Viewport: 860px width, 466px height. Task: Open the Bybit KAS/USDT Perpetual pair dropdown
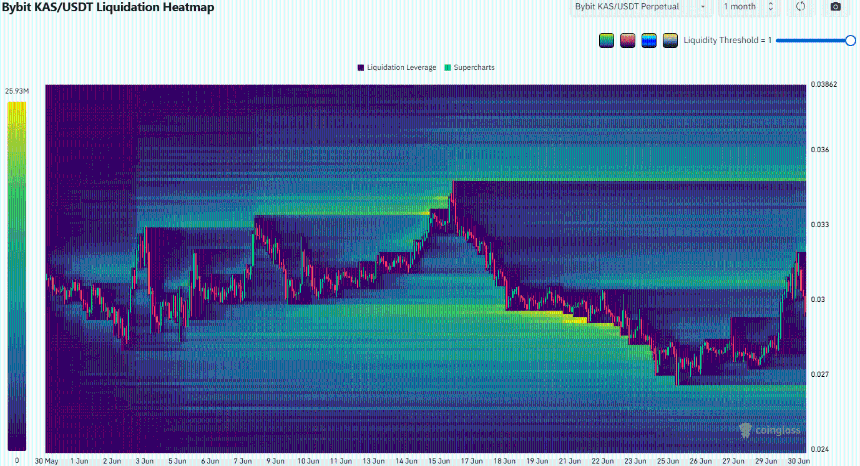pos(641,7)
